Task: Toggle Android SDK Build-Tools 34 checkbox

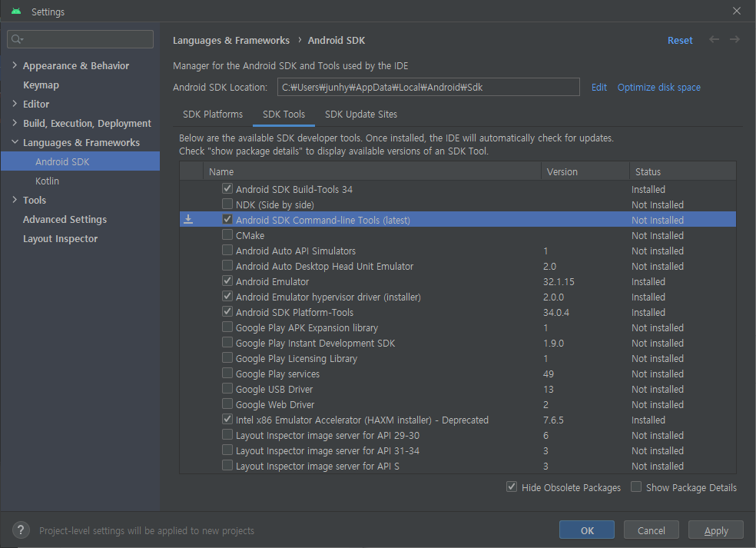Action: pos(227,188)
